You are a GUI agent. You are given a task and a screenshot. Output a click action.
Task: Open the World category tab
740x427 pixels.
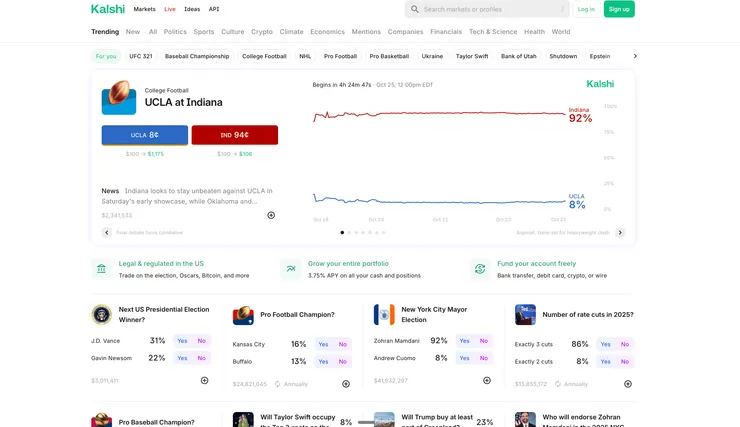point(561,32)
